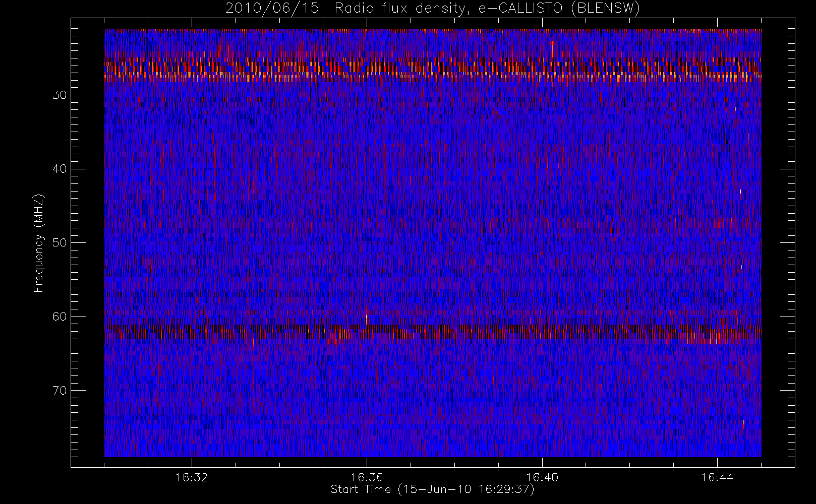816x504 pixels.
Task: Click the 16:32 time tick label
Action: [192, 477]
